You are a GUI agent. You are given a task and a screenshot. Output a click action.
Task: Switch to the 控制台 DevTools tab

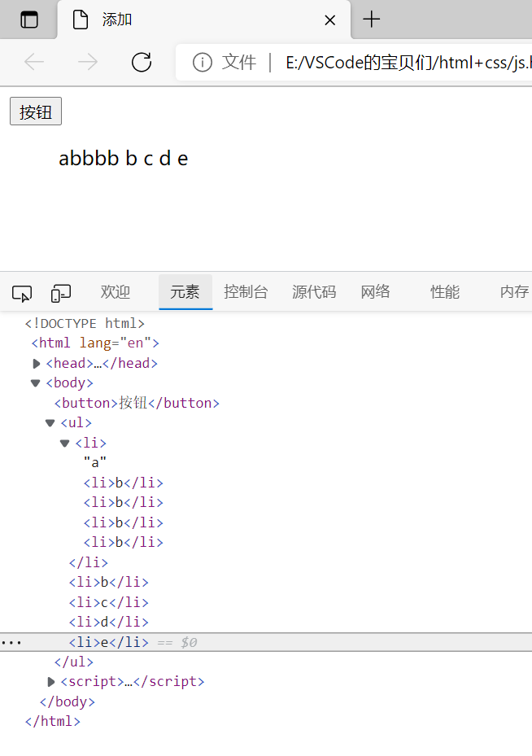click(x=246, y=291)
